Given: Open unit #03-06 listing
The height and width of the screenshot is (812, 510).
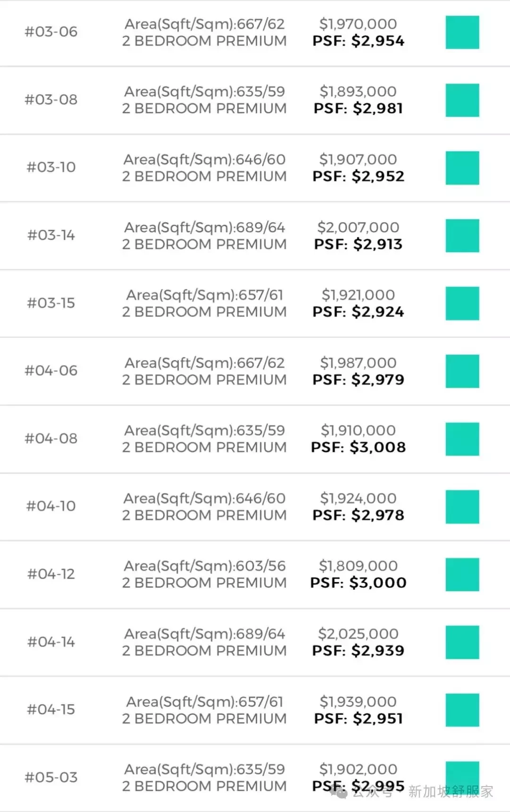Looking at the screenshot, I should coord(51,32).
